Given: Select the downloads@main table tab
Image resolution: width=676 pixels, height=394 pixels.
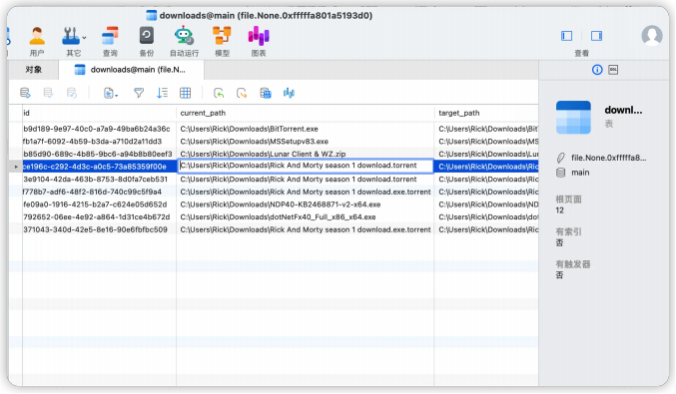Looking at the screenshot, I should coord(130,70).
